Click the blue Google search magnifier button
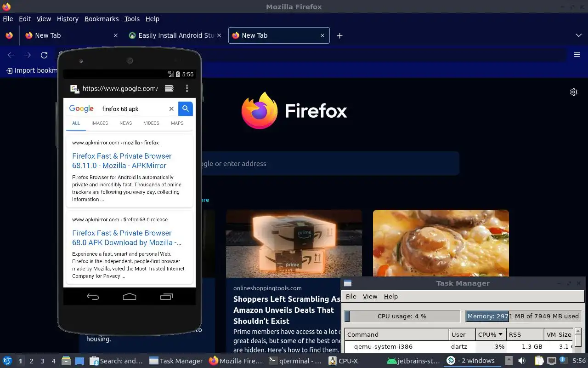 (186, 109)
